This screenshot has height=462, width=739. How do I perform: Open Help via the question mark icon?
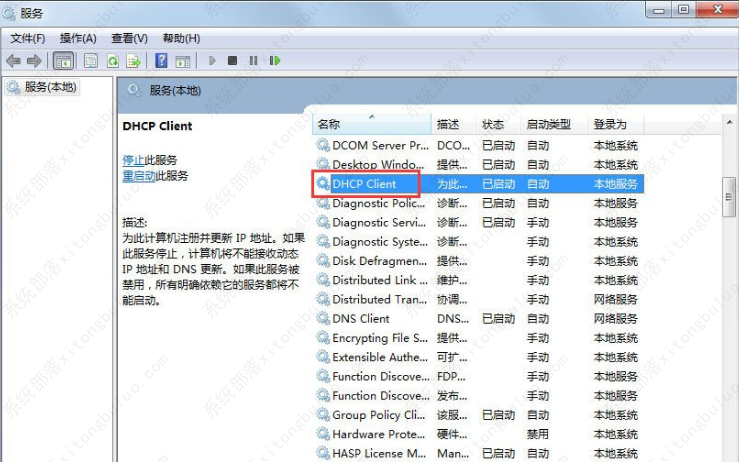(161, 60)
